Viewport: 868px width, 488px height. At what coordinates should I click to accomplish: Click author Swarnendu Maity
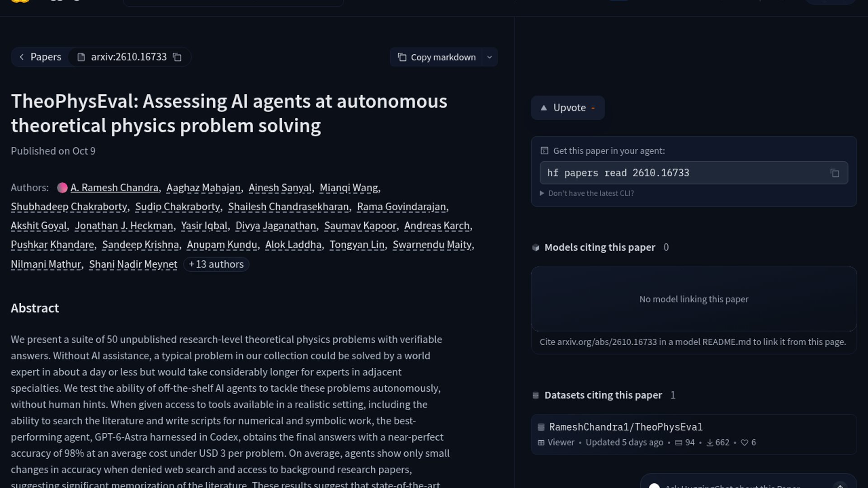[432, 244]
